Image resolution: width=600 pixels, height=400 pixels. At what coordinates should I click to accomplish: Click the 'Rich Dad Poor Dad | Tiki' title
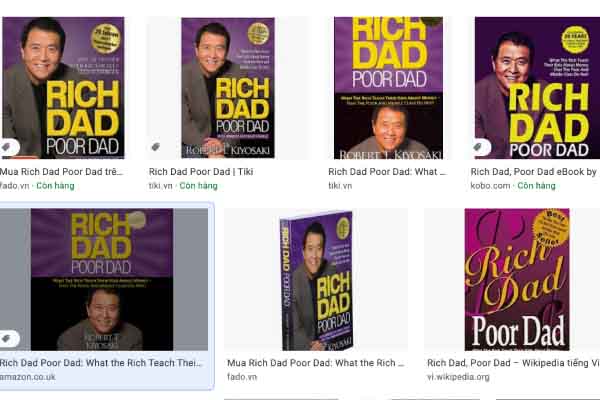click(201, 172)
